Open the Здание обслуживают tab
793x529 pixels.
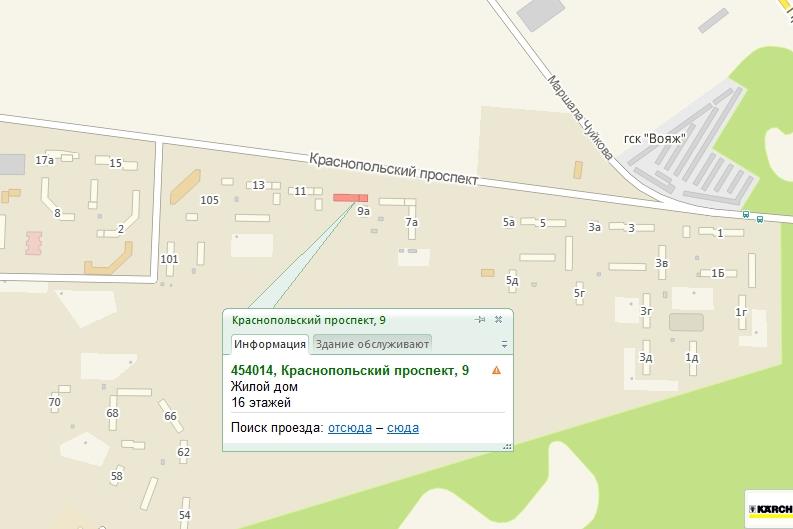coord(372,344)
